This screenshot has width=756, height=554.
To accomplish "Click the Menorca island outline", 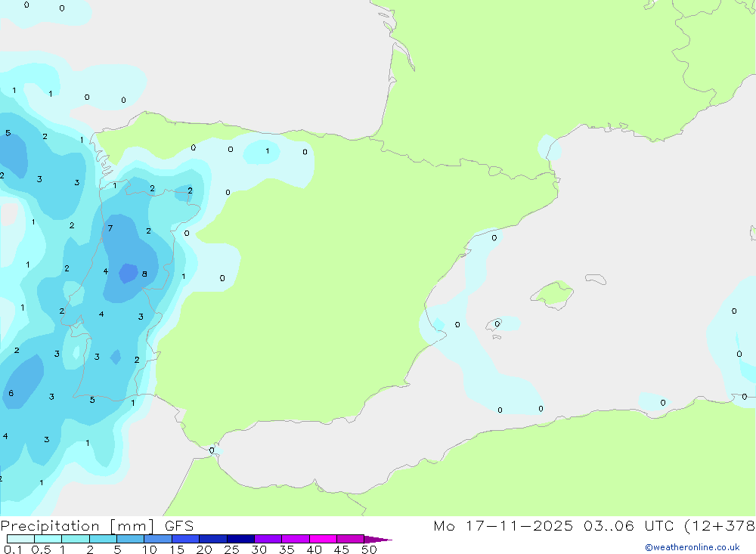I will [x=596, y=279].
